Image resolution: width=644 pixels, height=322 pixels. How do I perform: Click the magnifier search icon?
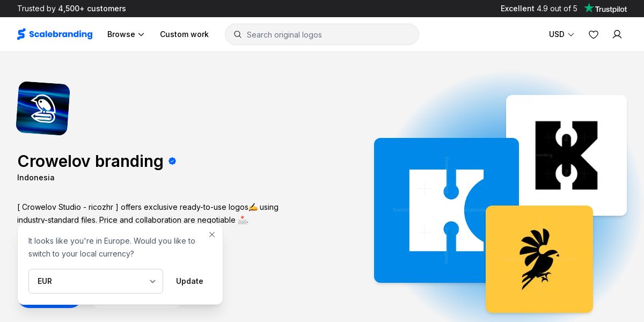click(238, 34)
